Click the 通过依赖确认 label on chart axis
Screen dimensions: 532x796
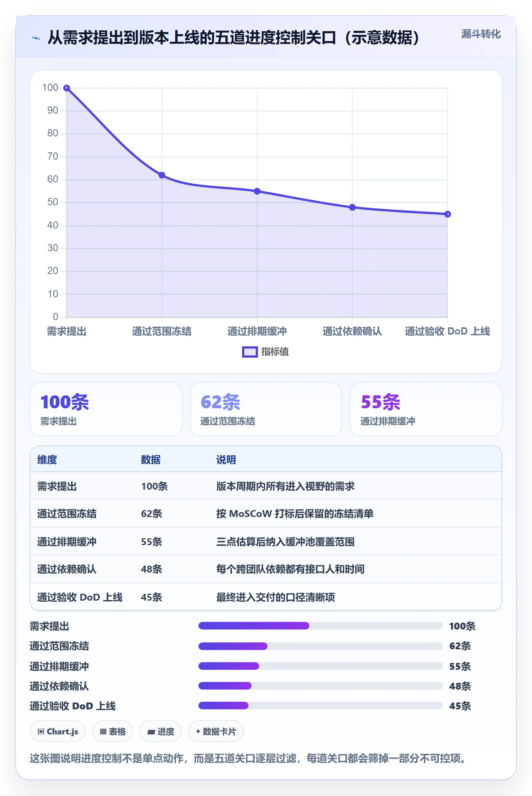352,331
